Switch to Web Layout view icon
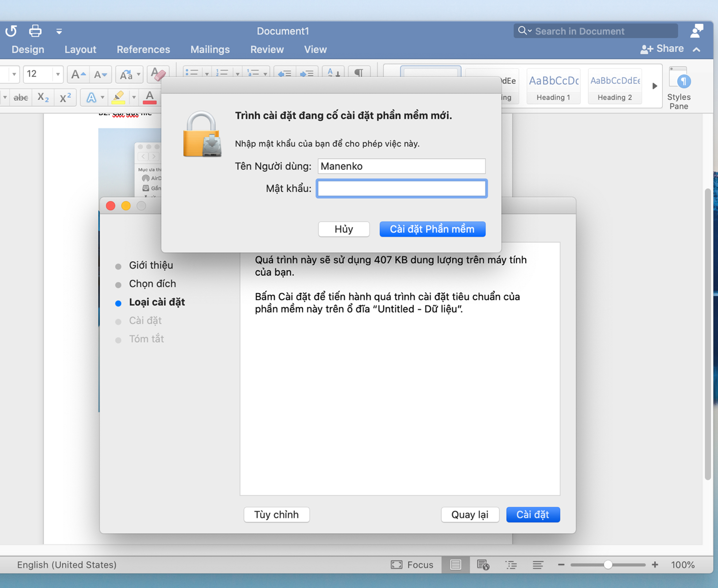718x588 pixels. (x=483, y=565)
